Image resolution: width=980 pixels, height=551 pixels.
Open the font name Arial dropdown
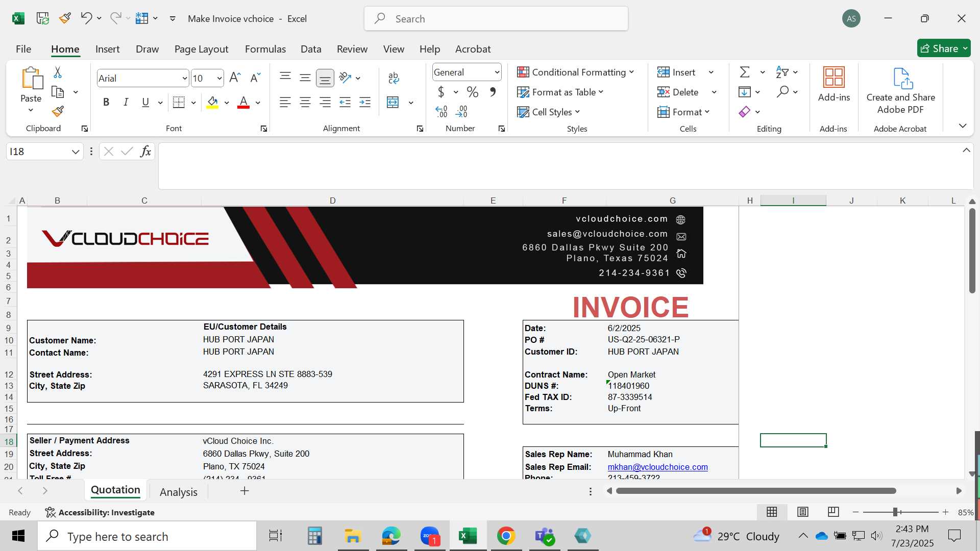(184, 78)
